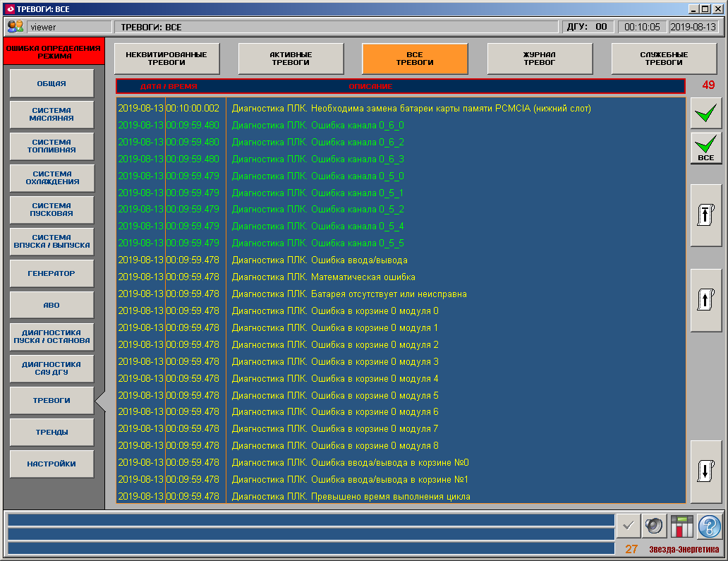Select alarm Ошибка канала 0_5_2
728x561 pixels.
tap(401, 210)
